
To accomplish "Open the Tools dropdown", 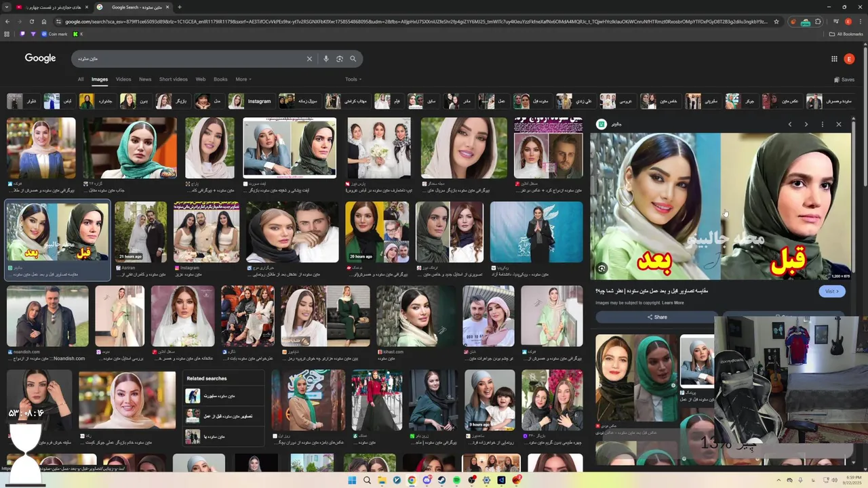I will [353, 79].
